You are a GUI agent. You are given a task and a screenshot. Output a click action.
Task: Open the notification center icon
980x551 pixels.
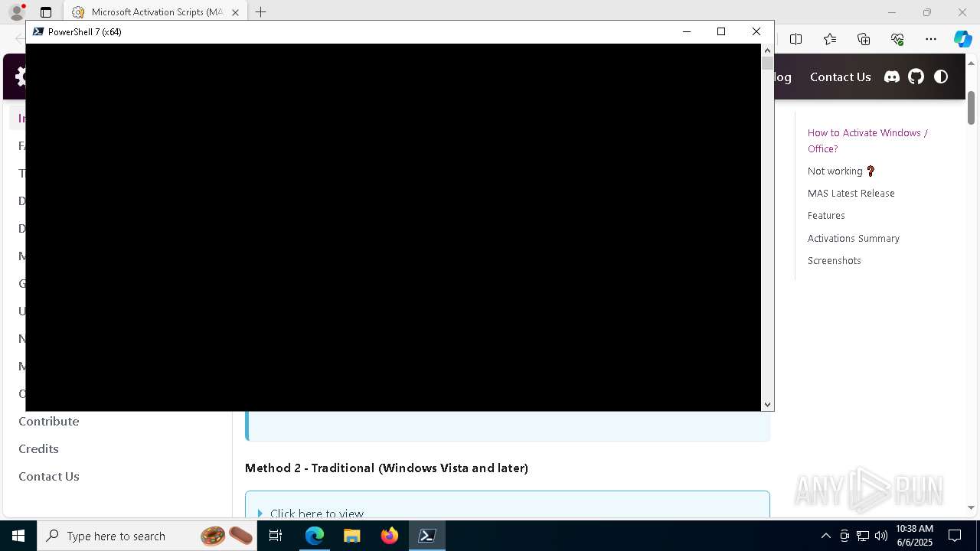click(955, 536)
